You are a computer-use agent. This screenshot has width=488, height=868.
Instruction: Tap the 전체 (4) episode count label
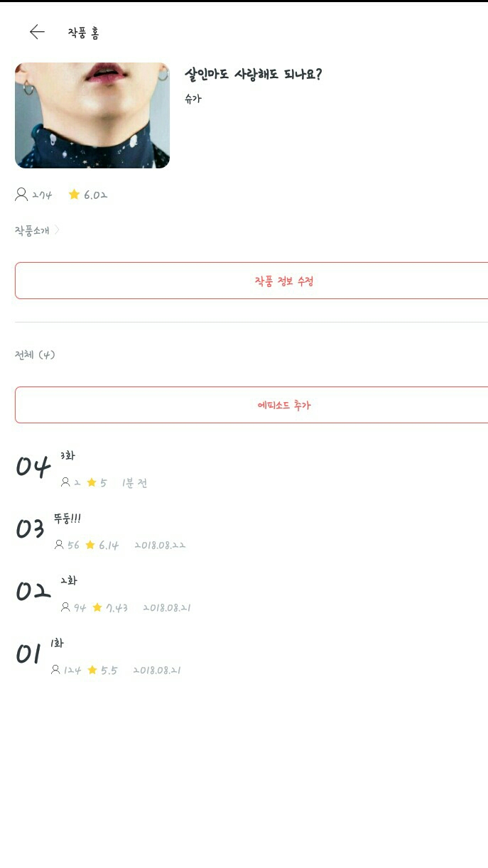[35, 354]
